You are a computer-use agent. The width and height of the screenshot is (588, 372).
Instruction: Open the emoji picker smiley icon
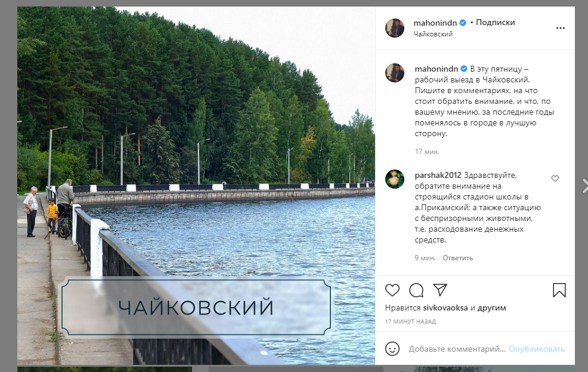[392, 349]
